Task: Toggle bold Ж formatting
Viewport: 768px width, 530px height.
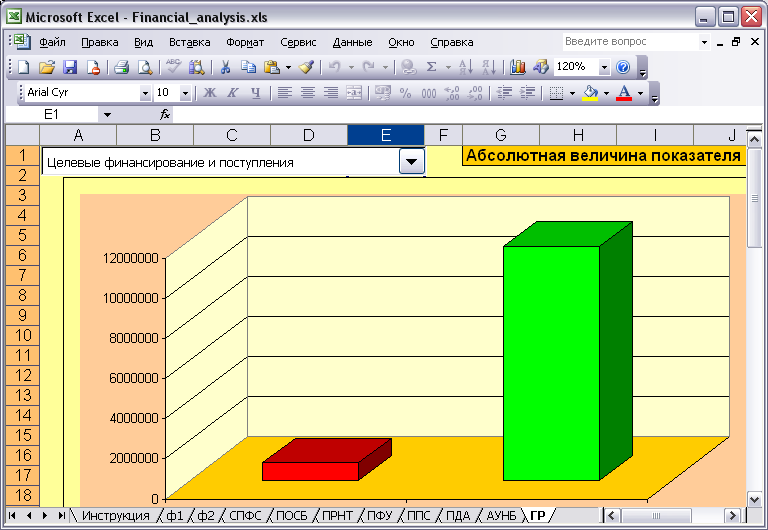Action: (210, 93)
